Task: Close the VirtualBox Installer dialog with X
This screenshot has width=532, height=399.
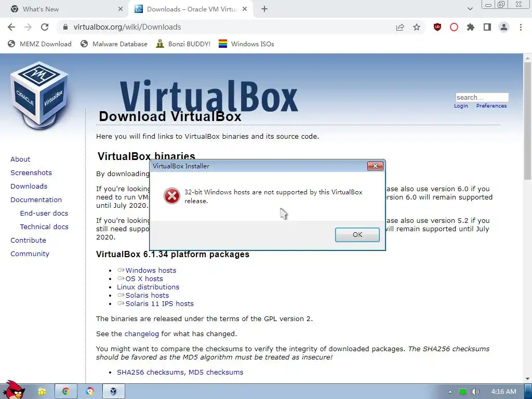Action: pyautogui.click(x=375, y=166)
